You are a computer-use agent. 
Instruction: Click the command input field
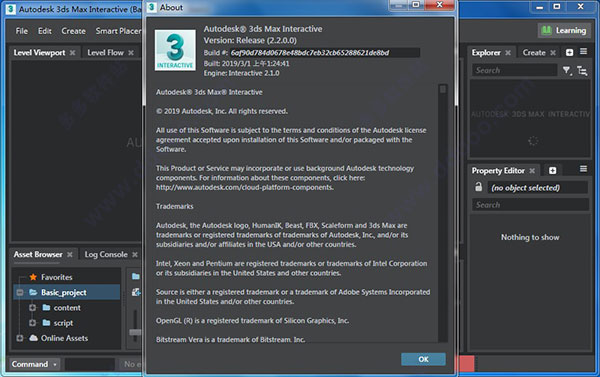click(x=90, y=364)
